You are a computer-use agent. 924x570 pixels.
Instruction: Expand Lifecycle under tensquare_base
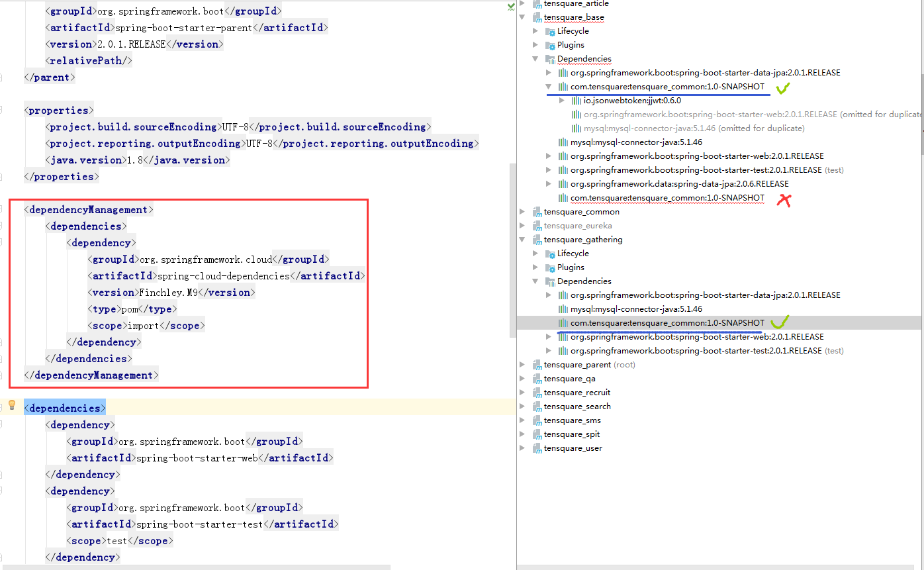pos(535,31)
